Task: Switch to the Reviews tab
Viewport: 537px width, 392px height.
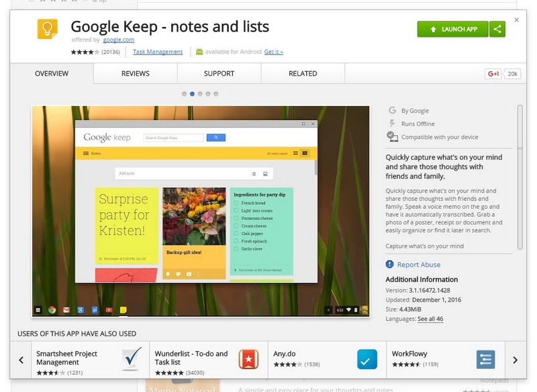Action: coord(136,73)
